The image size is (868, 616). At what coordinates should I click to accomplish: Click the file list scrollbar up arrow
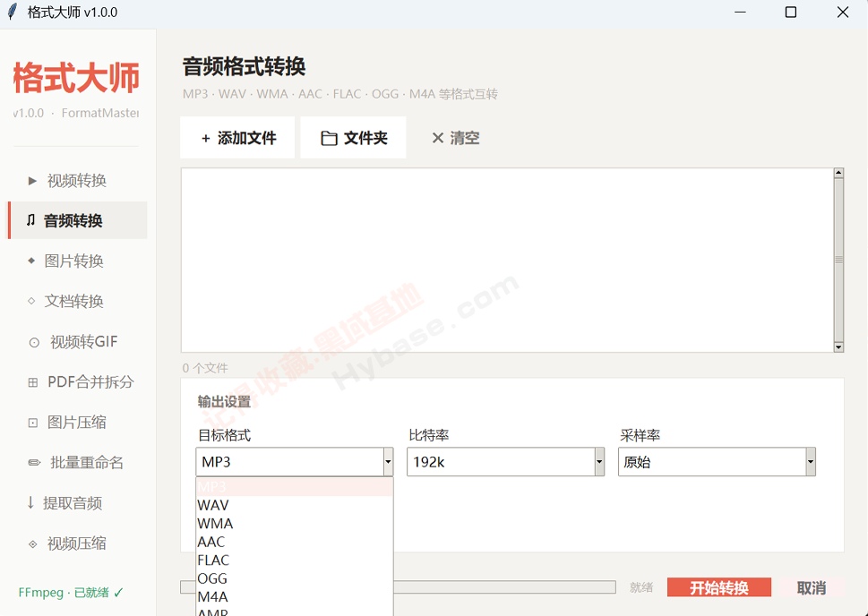[838, 173]
